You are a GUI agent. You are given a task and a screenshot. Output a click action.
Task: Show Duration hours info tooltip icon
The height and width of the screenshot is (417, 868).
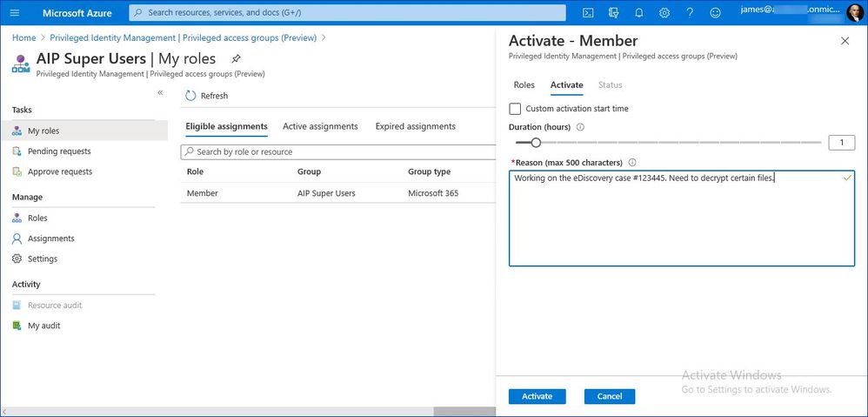[580, 127]
